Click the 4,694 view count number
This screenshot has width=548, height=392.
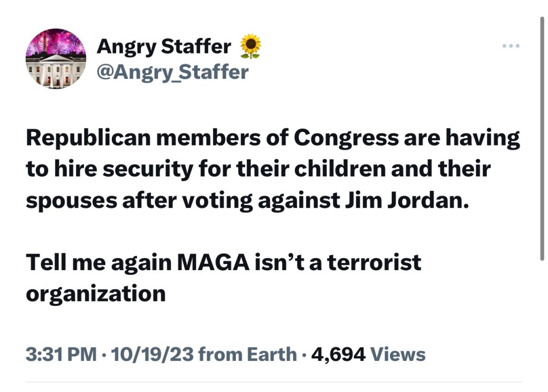point(338,354)
